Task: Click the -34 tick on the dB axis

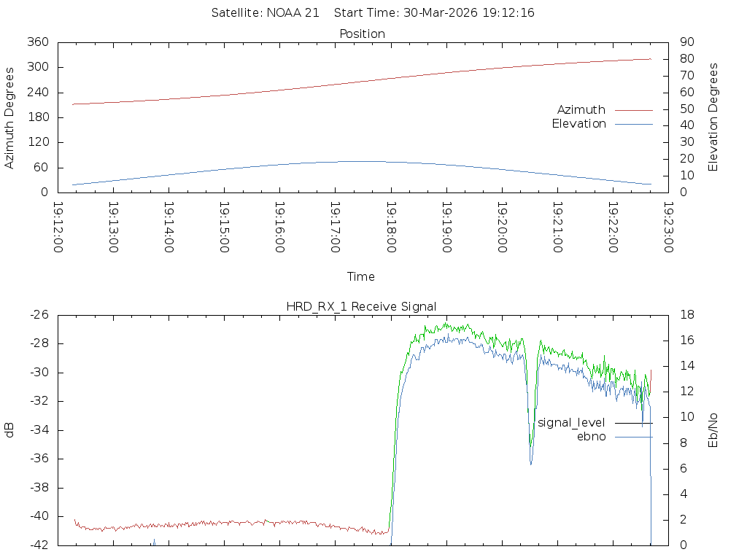Action: coord(38,430)
